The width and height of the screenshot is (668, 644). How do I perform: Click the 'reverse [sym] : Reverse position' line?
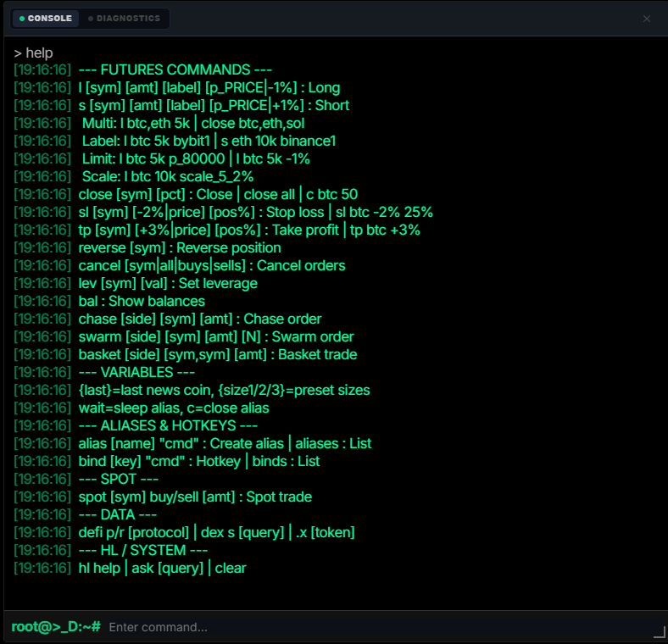pos(148,248)
